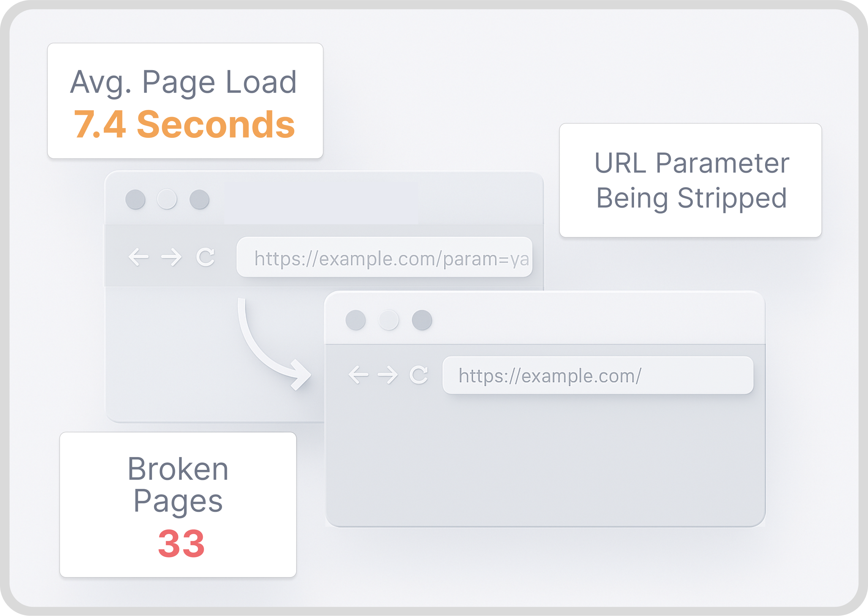Image resolution: width=868 pixels, height=616 pixels.
Task: Click back arrow in the param URL browser
Action: (x=138, y=257)
